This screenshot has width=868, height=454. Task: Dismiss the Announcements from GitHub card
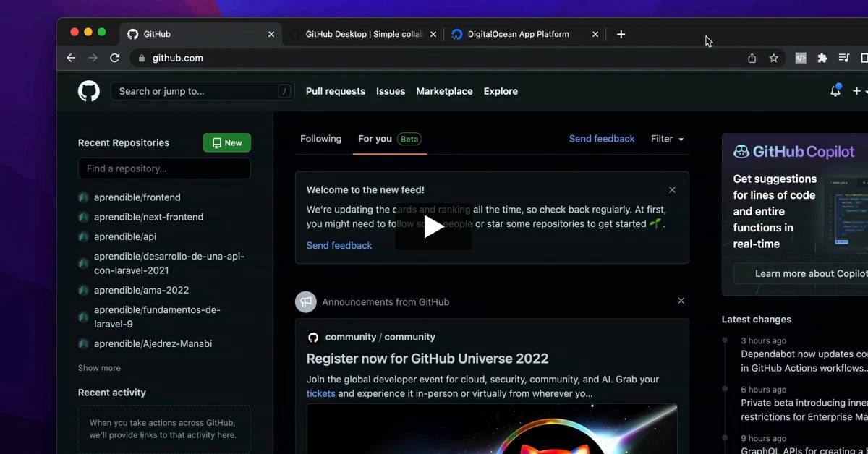tap(681, 301)
